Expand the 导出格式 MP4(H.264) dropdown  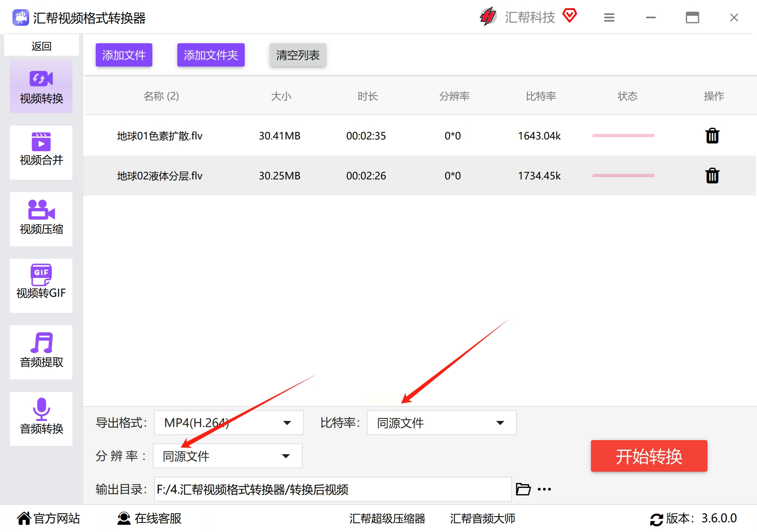[x=228, y=423]
